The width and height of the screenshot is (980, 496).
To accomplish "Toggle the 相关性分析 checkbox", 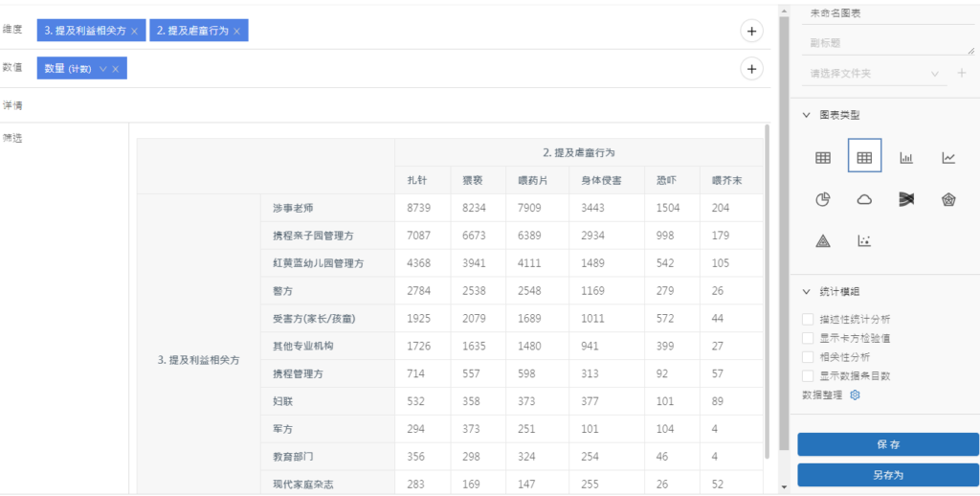I will pos(809,357).
